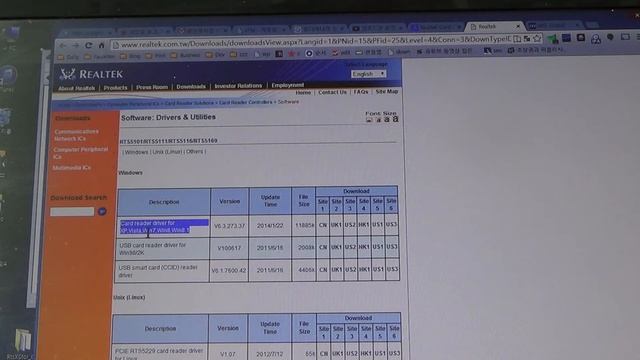Open Downloads menu in Realtek nav
Image resolution: width=640 pixels, height=360 pixels.
[191, 87]
